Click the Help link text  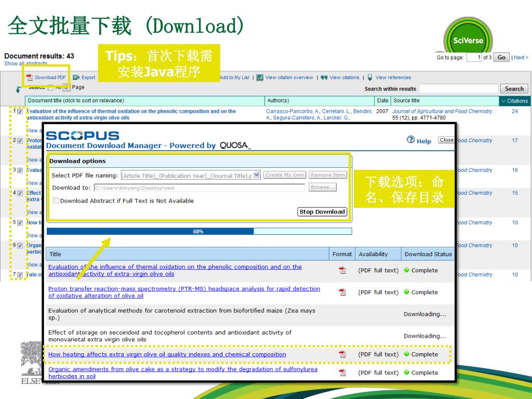424,141
